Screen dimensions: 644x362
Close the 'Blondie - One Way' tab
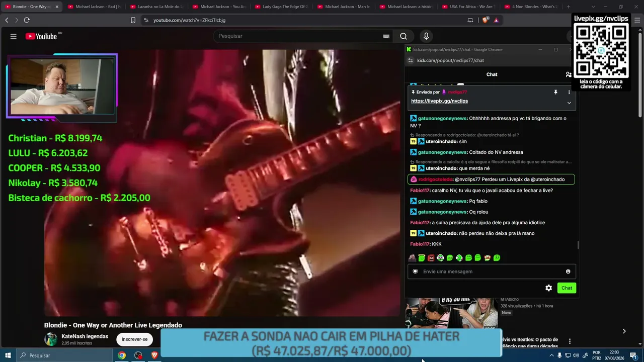(57, 7)
